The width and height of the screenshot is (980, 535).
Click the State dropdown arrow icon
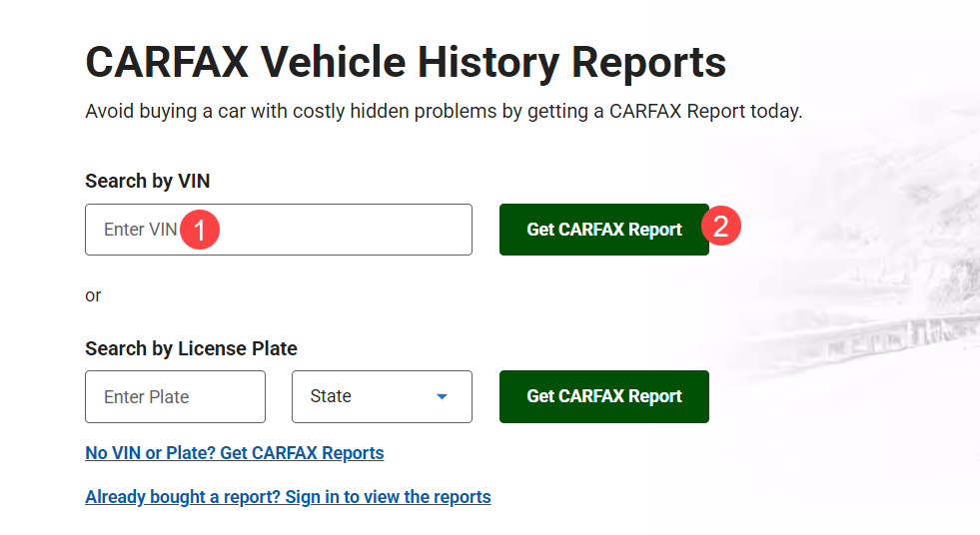442,396
